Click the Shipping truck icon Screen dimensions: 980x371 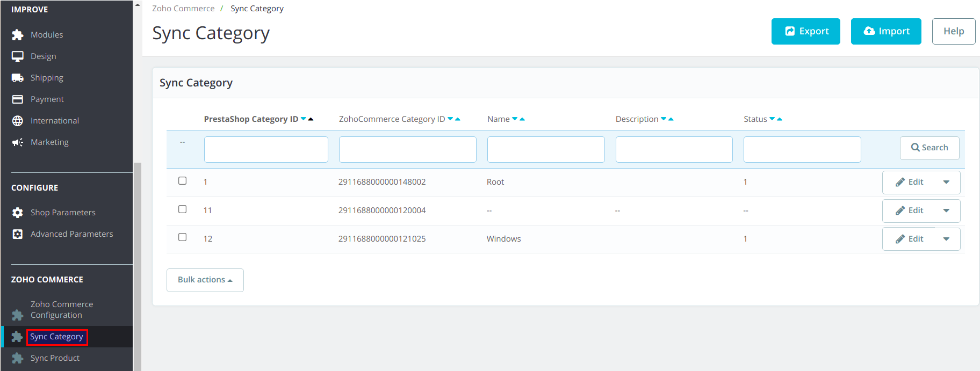18,78
